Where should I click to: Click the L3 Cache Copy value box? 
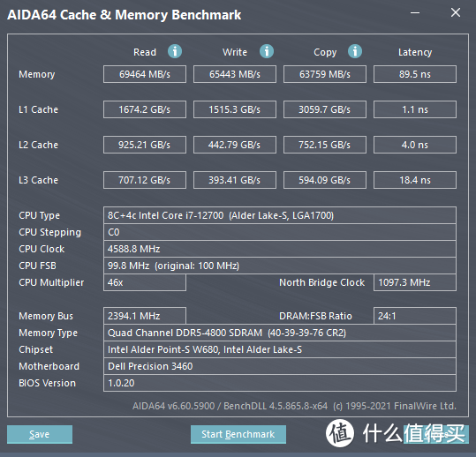click(325, 180)
